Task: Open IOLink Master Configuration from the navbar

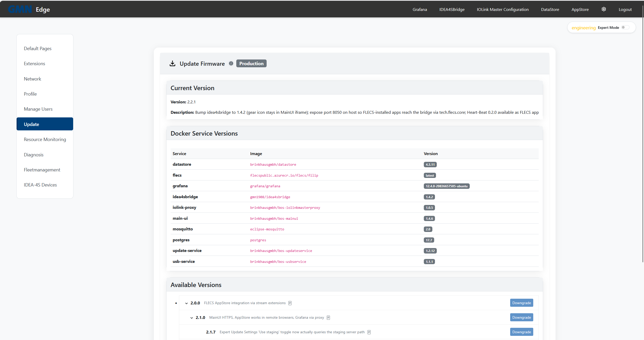Action: tap(502, 9)
